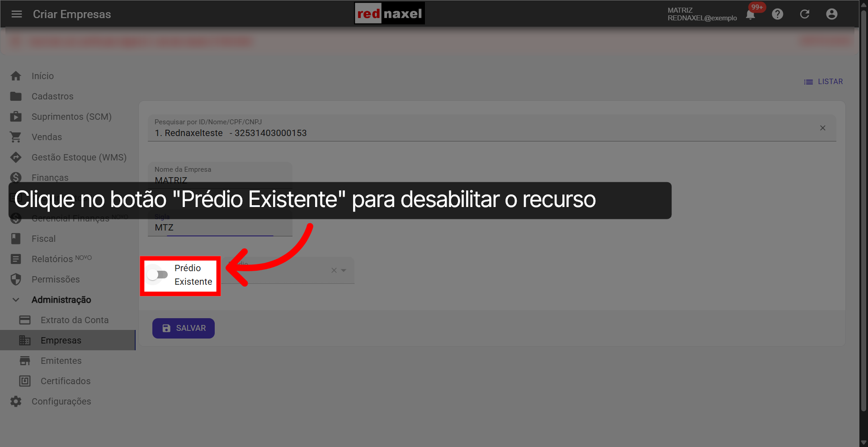Open the notifications bell
Screen dimensions: 868x447
[750, 14]
